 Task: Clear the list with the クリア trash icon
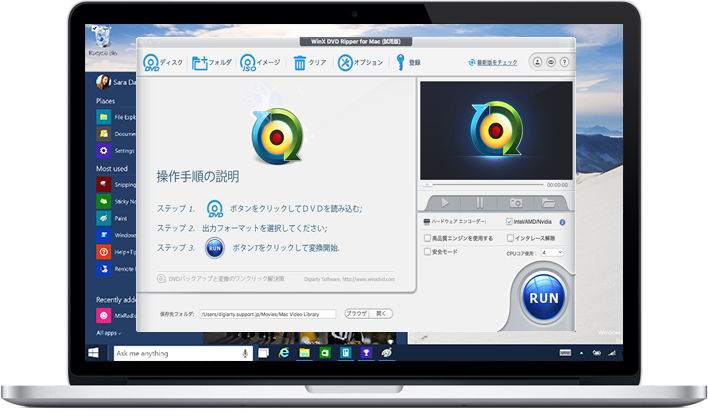[x=309, y=63]
